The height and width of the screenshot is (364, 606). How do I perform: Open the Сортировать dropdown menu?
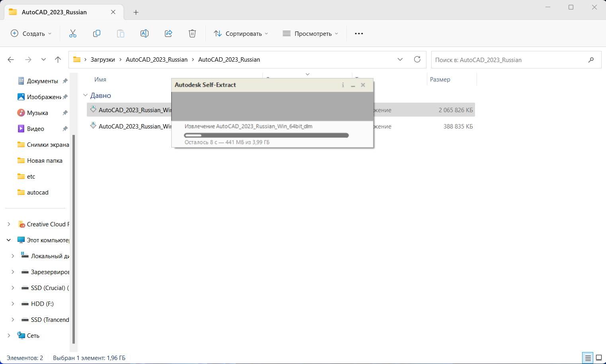pos(241,34)
